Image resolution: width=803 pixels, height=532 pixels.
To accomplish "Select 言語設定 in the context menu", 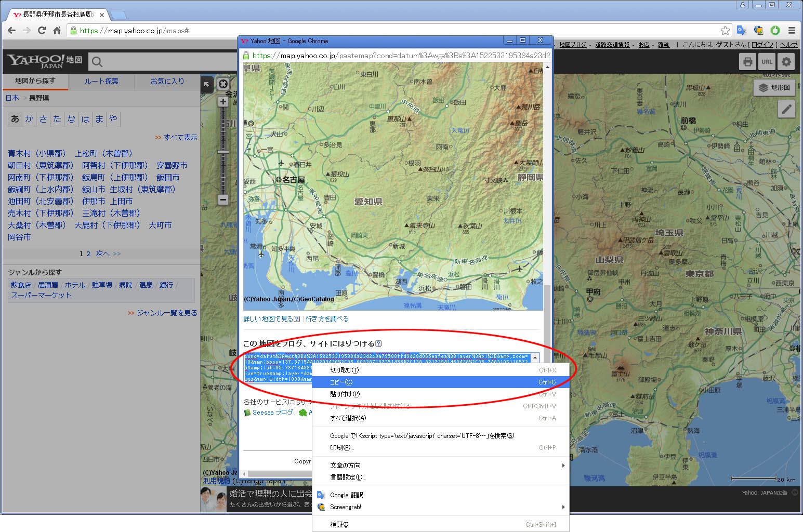I will (x=441, y=477).
